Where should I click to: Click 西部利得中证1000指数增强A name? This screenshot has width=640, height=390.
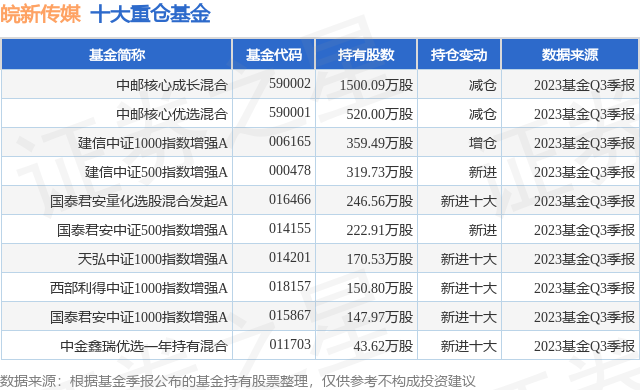[139, 288]
